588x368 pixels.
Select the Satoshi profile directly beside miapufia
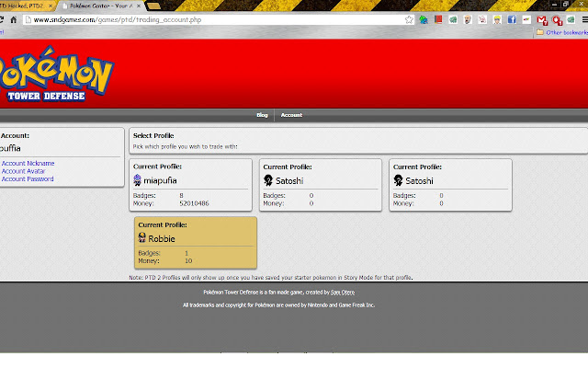(x=321, y=185)
